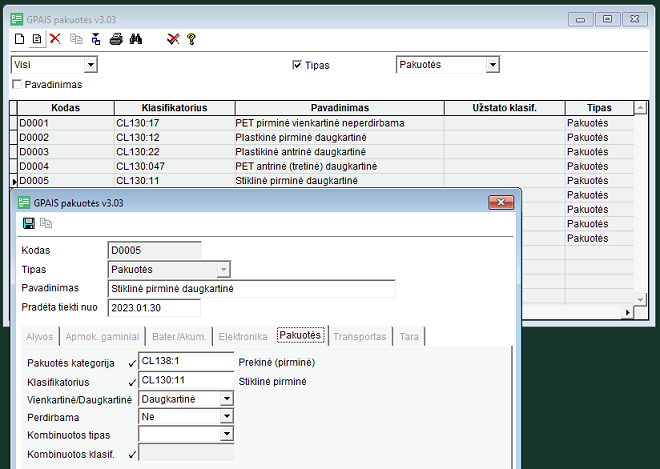Click 'PET pirminė vienkartinė neperdirbama' cell
This screenshot has width=660, height=469.
click(340, 123)
